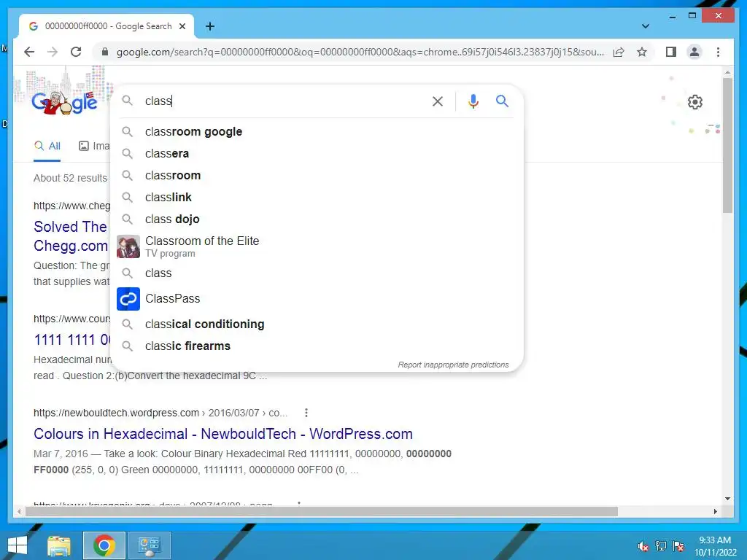Clear the search box text
The height and width of the screenshot is (560, 747).
pyautogui.click(x=438, y=101)
